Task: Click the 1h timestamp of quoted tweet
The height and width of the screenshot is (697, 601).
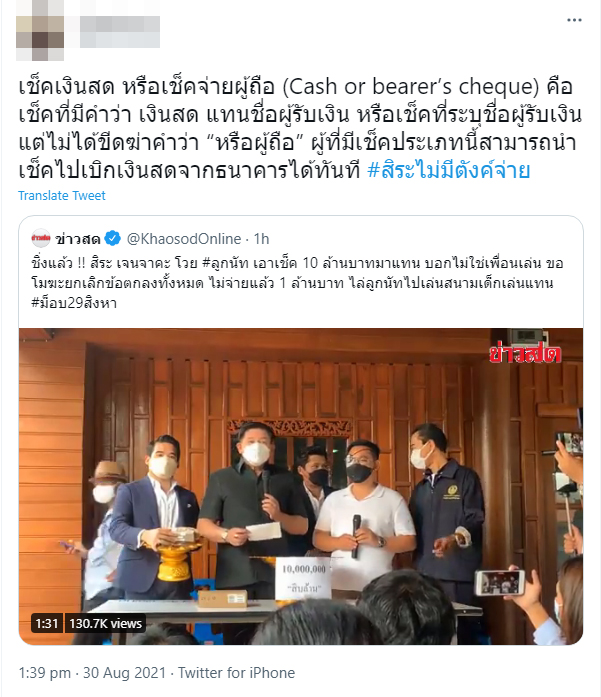Action: pyautogui.click(x=261, y=239)
